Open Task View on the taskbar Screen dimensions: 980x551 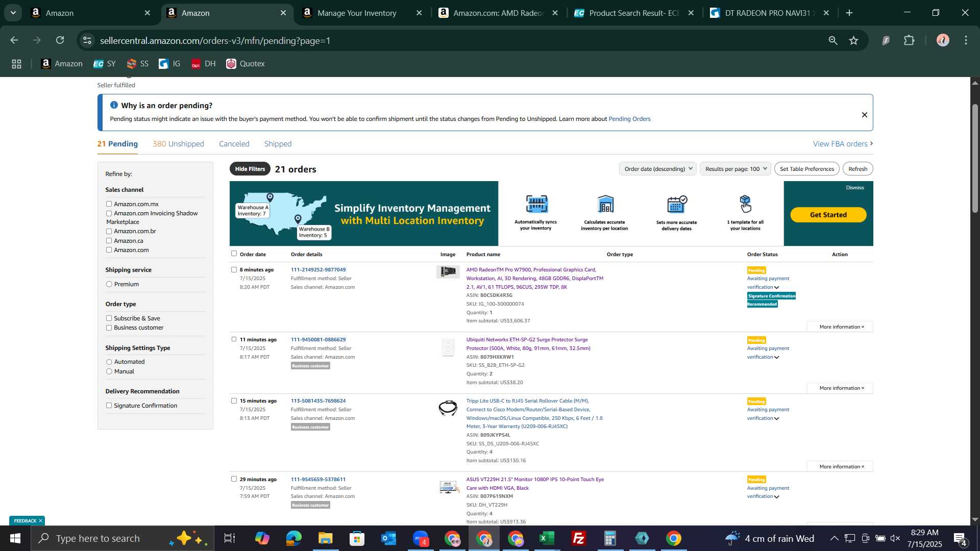click(x=230, y=538)
